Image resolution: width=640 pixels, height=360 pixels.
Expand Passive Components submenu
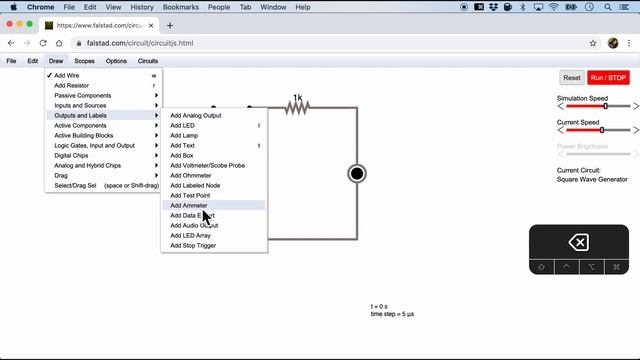(103, 96)
